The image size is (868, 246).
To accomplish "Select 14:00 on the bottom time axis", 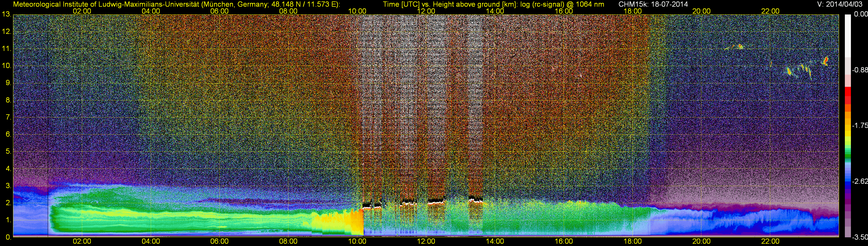I will tap(495, 241).
